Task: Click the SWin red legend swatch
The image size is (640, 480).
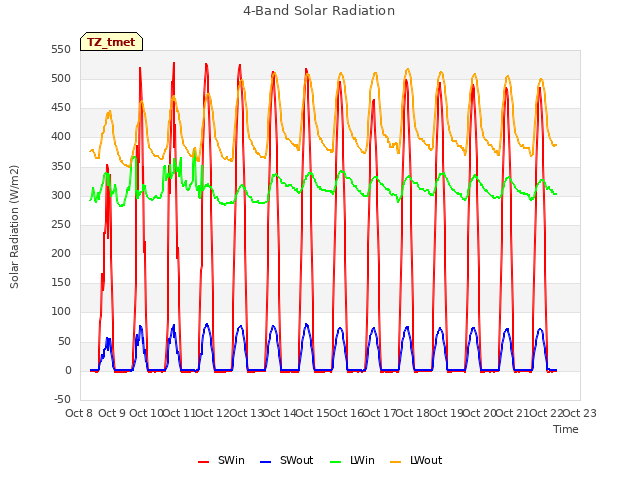Action: pyautogui.click(x=203, y=462)
